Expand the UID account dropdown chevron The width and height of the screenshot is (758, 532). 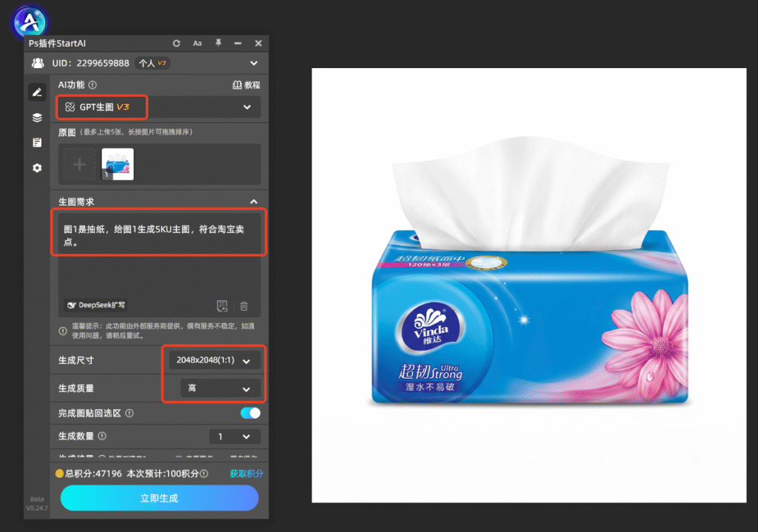point(254,64)
